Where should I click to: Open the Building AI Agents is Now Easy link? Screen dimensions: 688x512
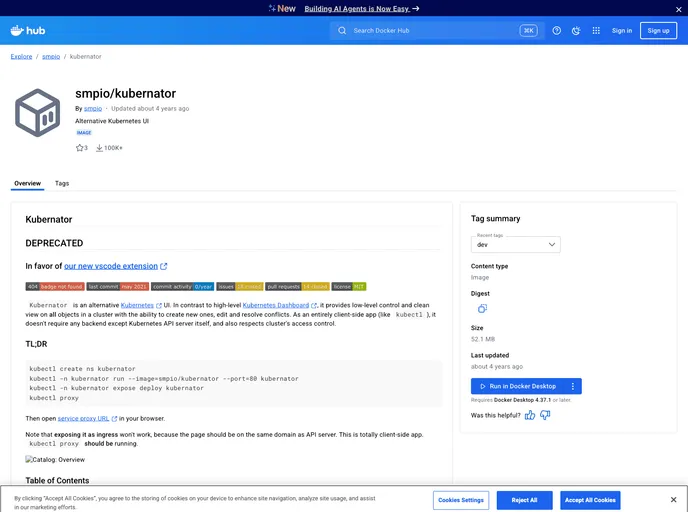pyautogui.click(x=362, y=9)
